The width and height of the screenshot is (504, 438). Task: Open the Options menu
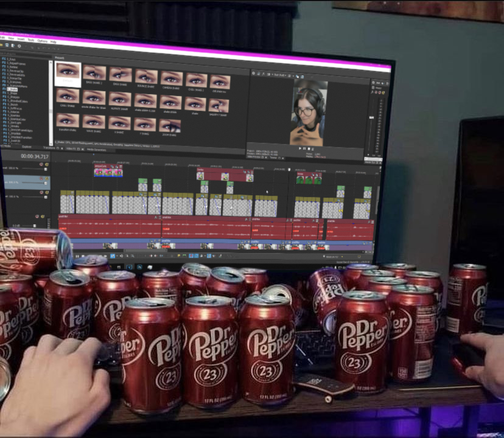point(43,41)
